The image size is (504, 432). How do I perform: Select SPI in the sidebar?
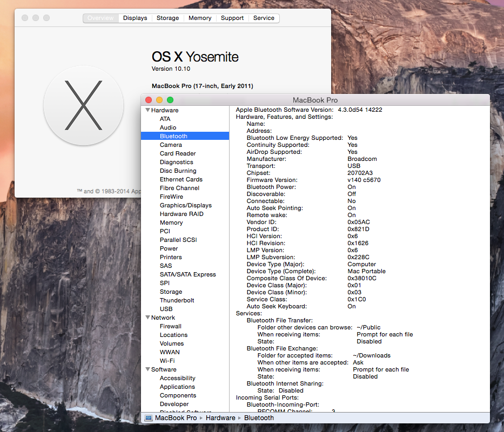click(165, 283)
